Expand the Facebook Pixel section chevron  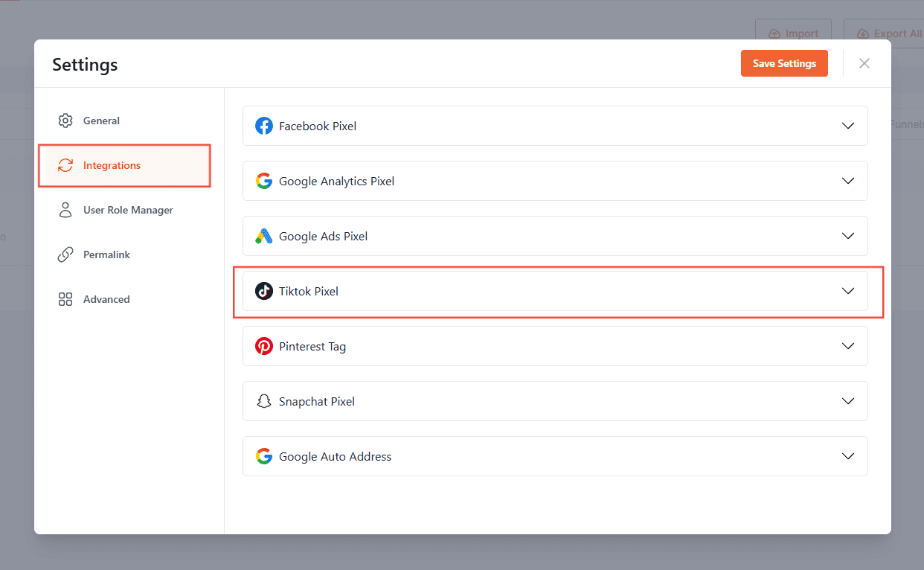tap(847, 126)
